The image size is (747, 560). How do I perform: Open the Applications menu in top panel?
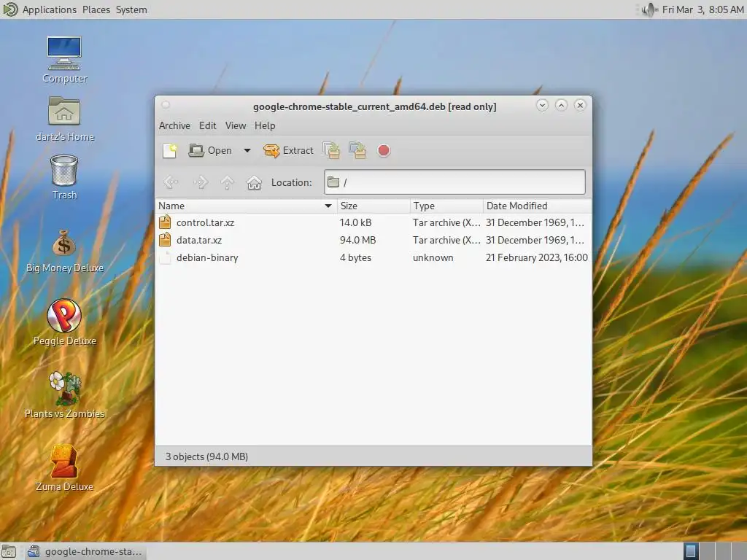coord(49,9)
